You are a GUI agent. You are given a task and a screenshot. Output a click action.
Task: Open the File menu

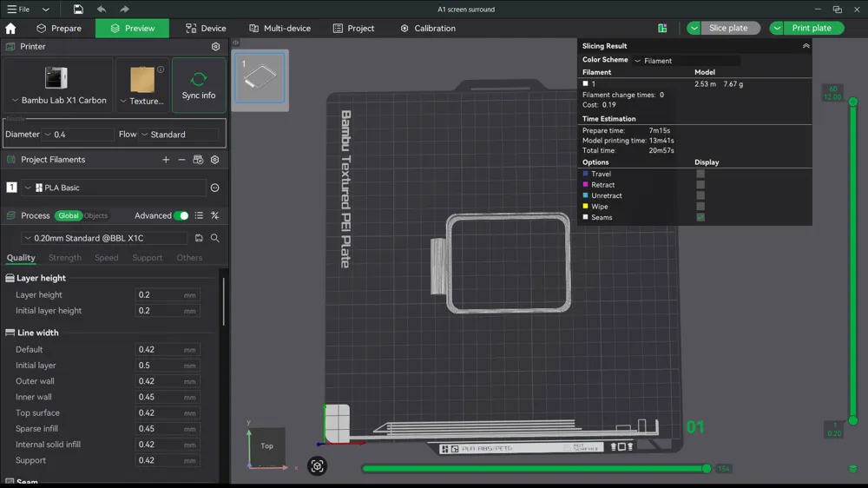click(x=18, y=10)
